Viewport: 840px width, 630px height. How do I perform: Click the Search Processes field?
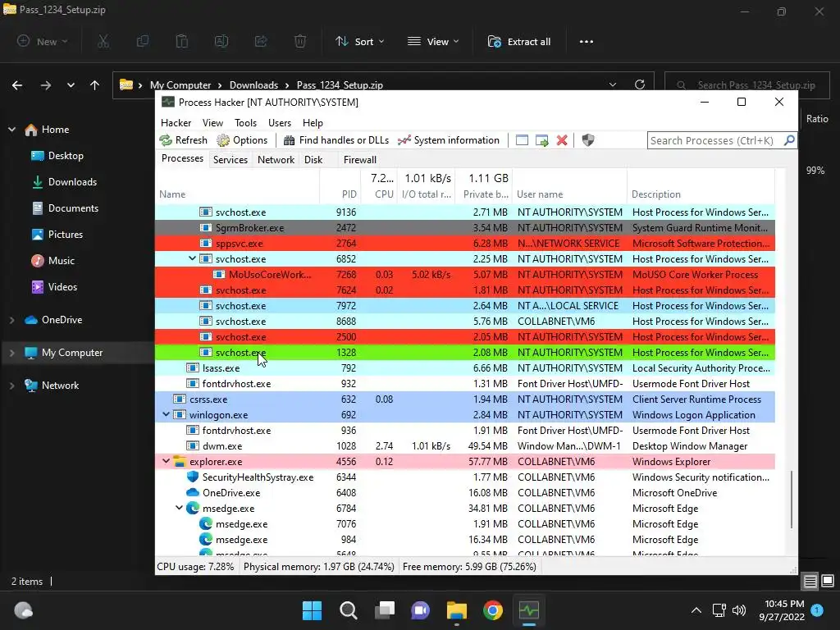coord(715,140)
